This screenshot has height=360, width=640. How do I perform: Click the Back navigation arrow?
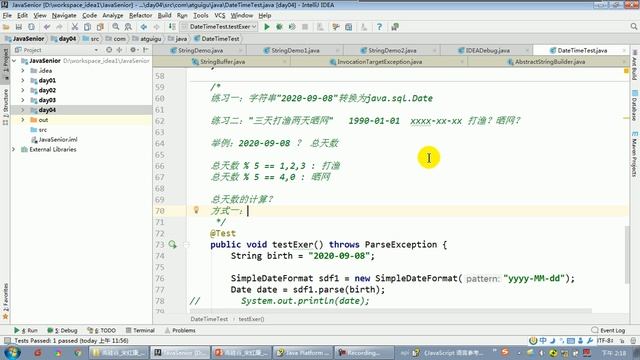[144, 27]
